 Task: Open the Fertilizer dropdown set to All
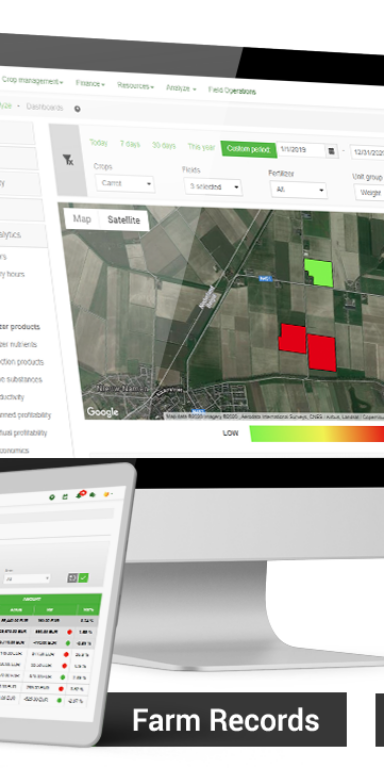coord(298,189)
